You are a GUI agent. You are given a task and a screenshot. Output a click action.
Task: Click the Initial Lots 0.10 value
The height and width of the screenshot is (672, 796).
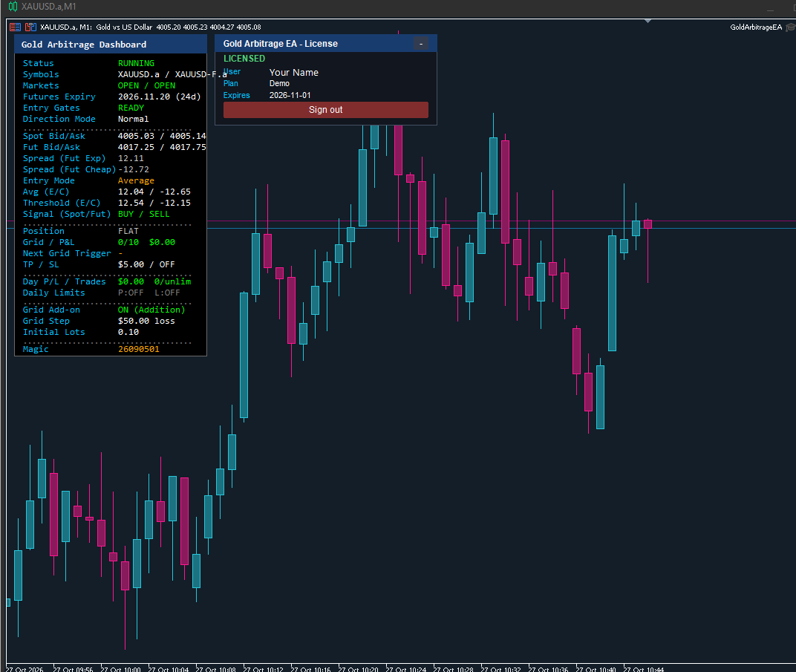(x=128, y=332)
